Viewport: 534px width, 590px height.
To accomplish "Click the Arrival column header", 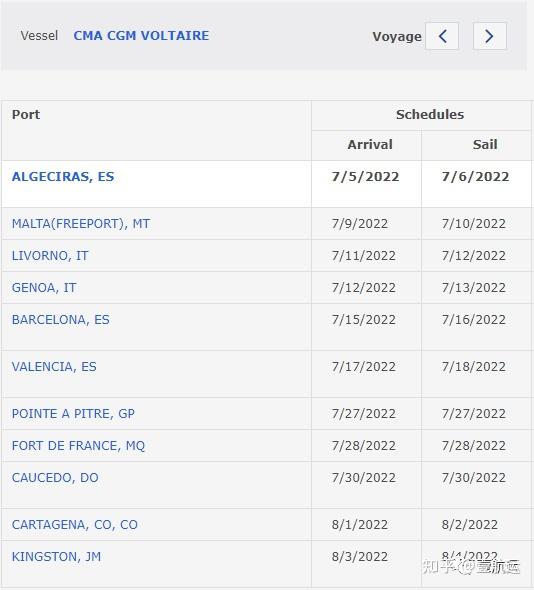I will tap(370, 144).
